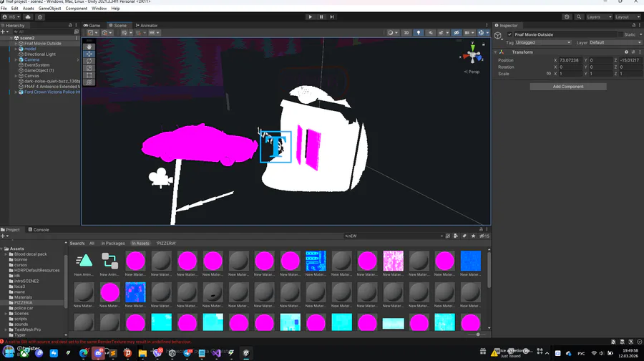Viewport: 644px width, 361px height.
Task: Open the scene draw mode dropdown
Action: pyautogui.click(x=392, y=33)
